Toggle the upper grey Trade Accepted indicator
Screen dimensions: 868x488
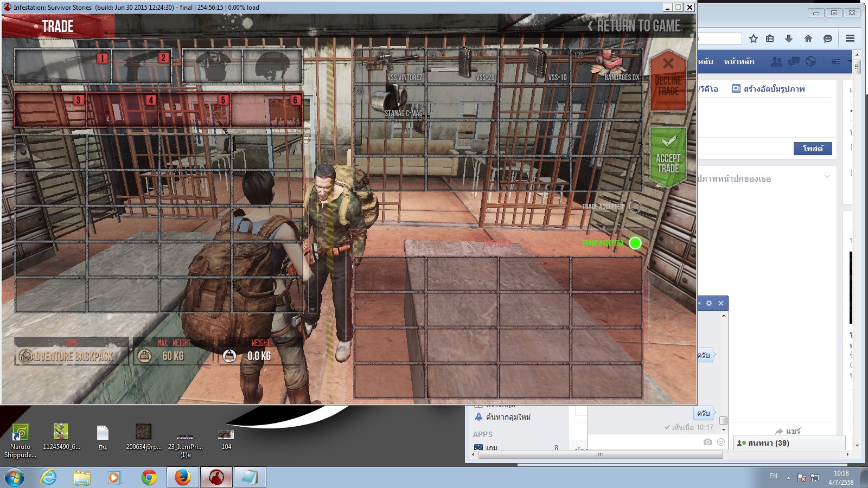pos(635,207)
